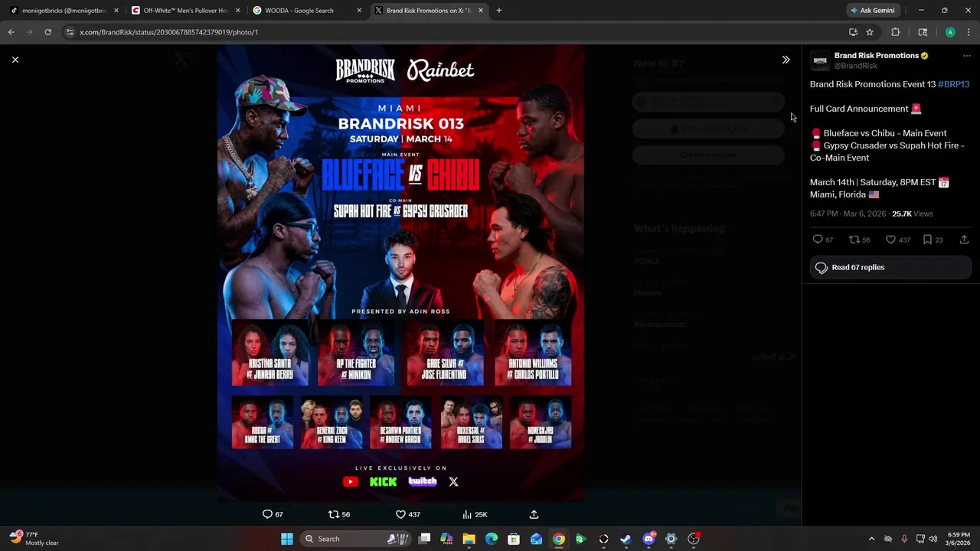The width and height of the screenshot is (980, 551).
Task: Open Settings gear on the taskbar
Action: pyautogui.click(x=671, y=539)
